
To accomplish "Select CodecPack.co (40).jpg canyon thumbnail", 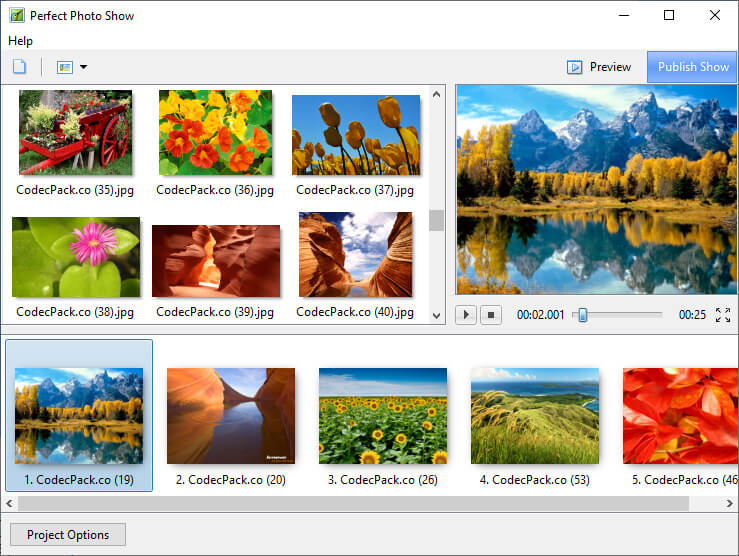I will pos(355,255).
